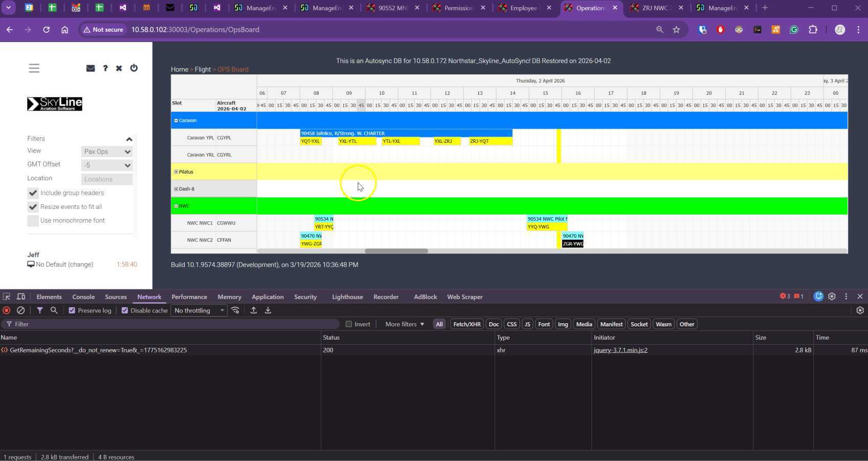Click the envelope mail icon
This screenshot has width=868, height=461.
coord(91,68)
